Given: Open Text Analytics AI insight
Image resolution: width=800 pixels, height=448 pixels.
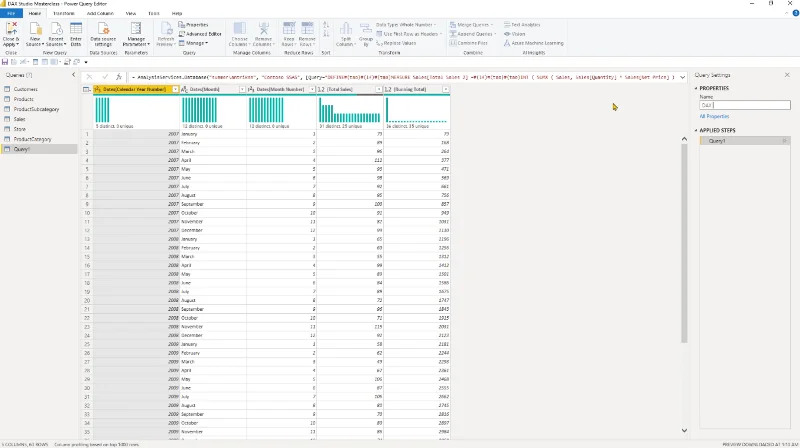Looking at the screenshot, I should [x=522, y=24].
